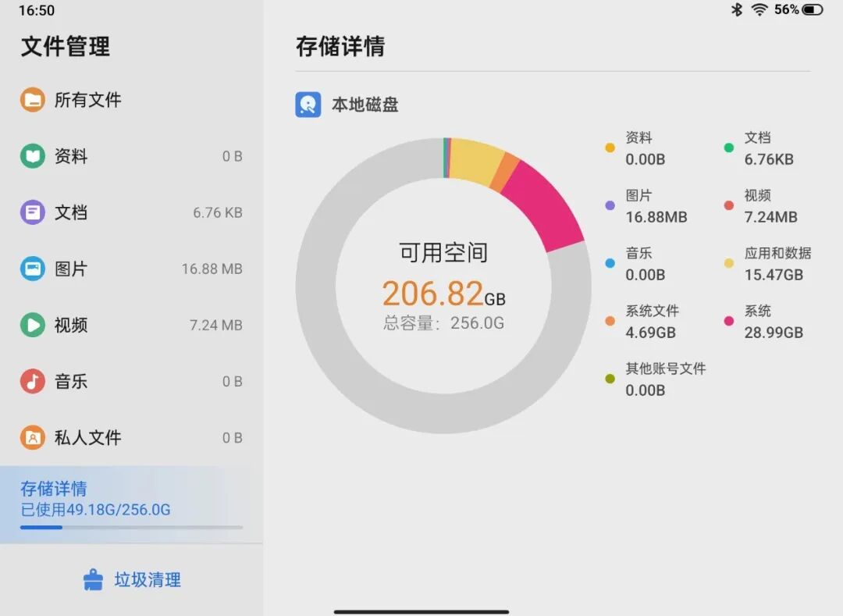
Task: Click the Wi-Fi status icon
Action: tap(761, 10)
